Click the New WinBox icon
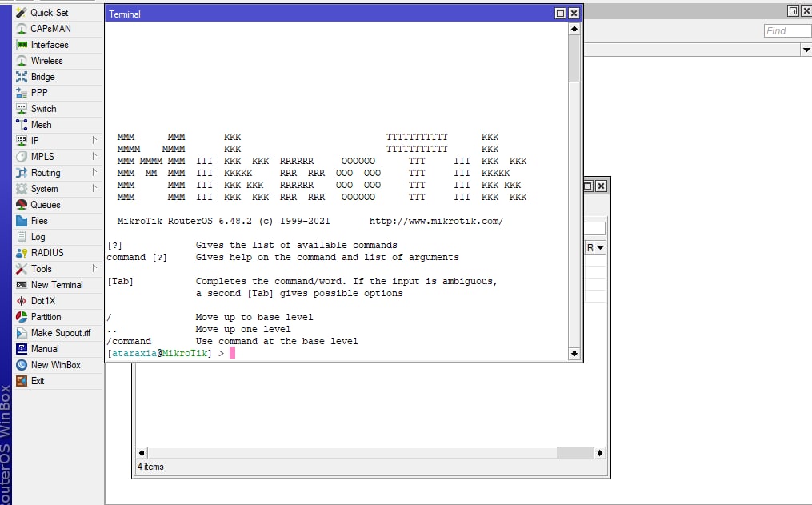The image size is (812, 505). [22, 365]
